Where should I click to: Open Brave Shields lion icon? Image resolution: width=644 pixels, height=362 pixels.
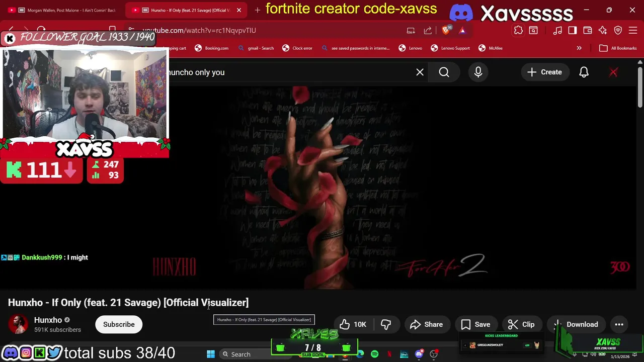pyautogui.click(x=446, y=31)
